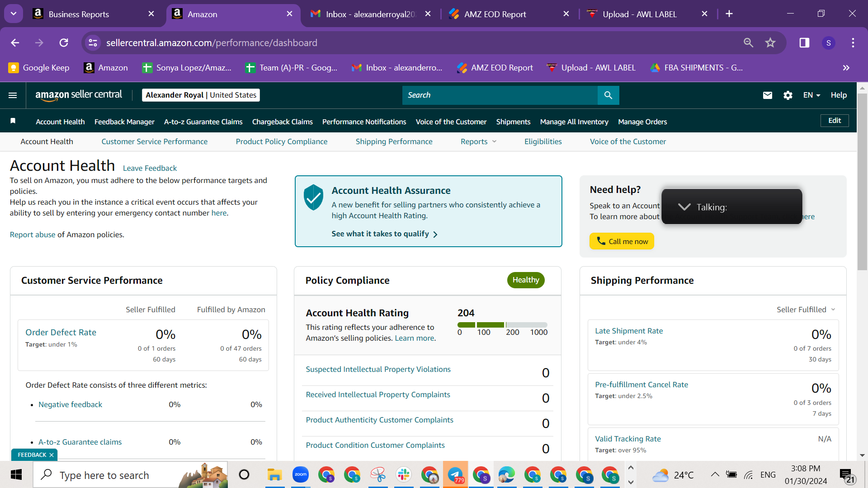Click the bookmark flag icon in the favorites bar
Screen dimensions: 868x488
(x=13, y=121)
